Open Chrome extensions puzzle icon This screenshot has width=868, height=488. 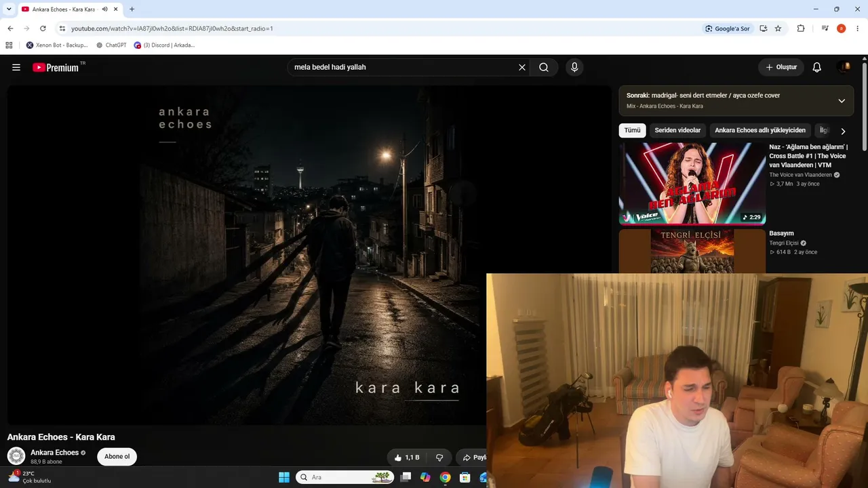click(x=801, y=28)
